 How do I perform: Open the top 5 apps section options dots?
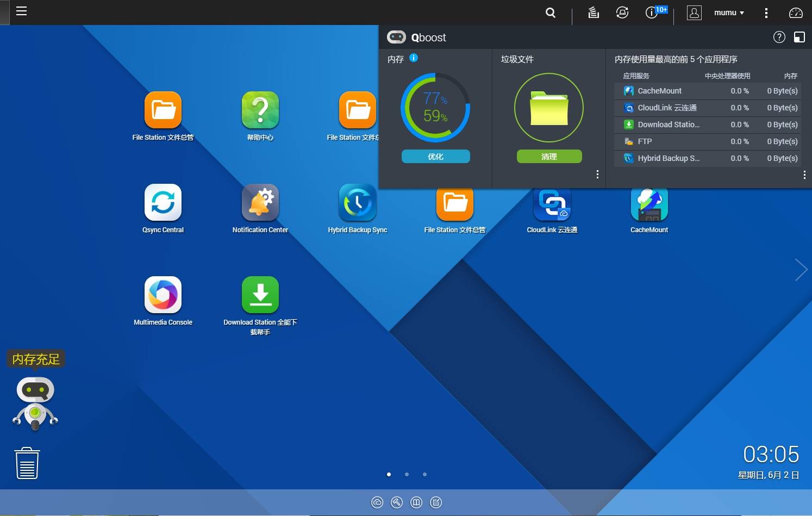coord(804,175)
